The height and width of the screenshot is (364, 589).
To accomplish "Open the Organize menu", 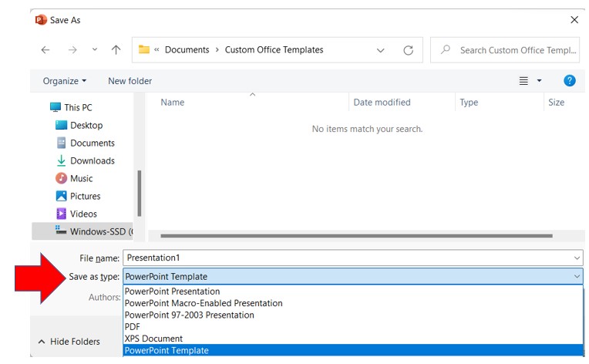I will (x=65, y=81).
